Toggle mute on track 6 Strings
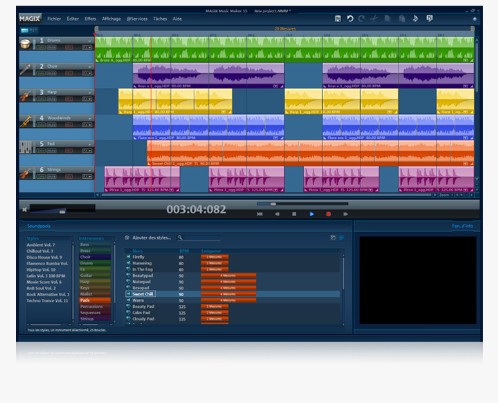Screen dimensions: 498x403 pyautogui.click(x=51, y=176)
